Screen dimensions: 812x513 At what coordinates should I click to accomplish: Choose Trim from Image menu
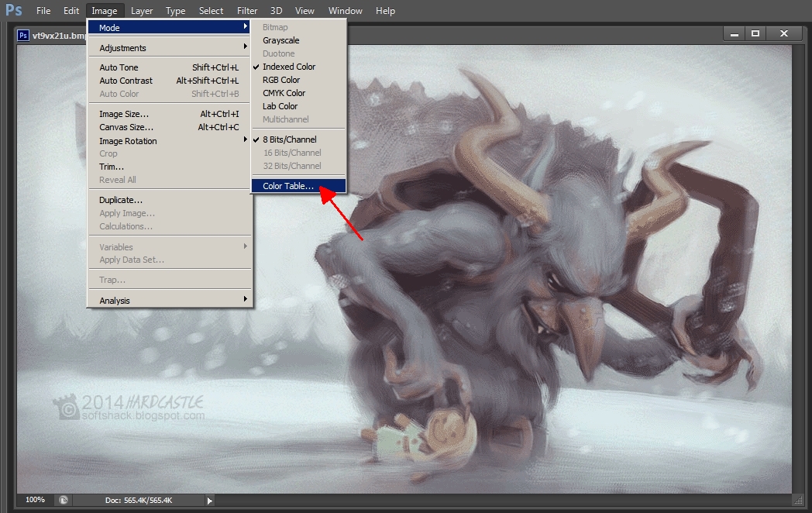tap(170, 167)
